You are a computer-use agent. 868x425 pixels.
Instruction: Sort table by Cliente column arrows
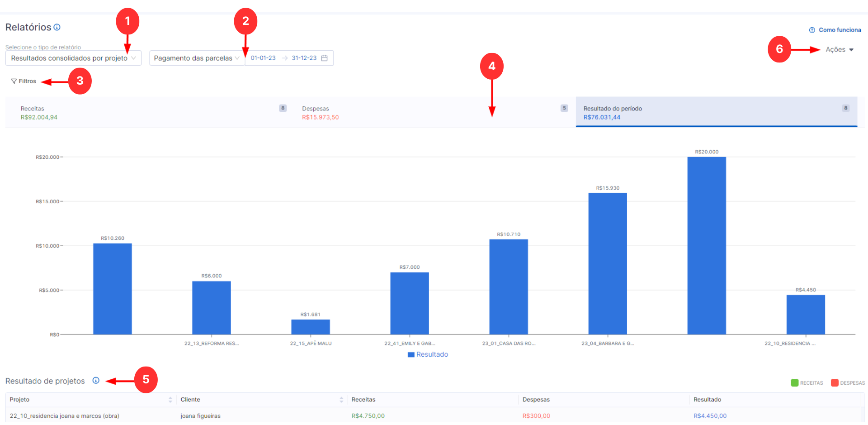[x=341, y=400]
